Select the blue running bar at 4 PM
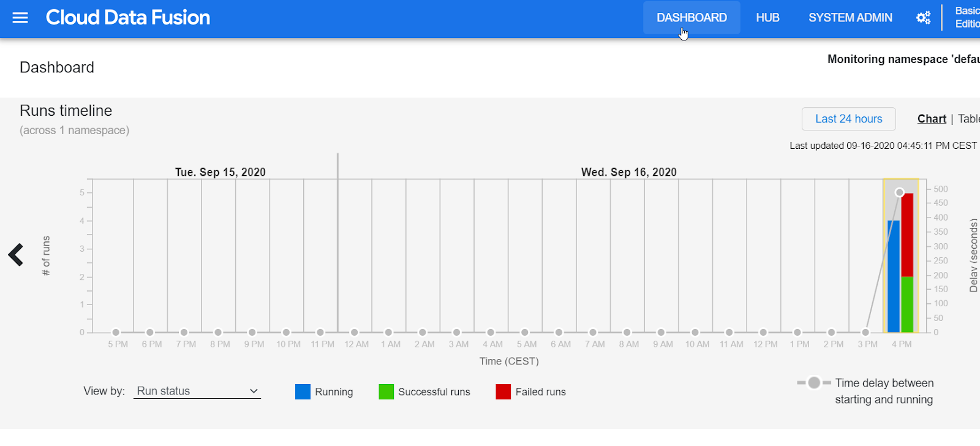Screen dimensions: 980x446 pos(894,276)
